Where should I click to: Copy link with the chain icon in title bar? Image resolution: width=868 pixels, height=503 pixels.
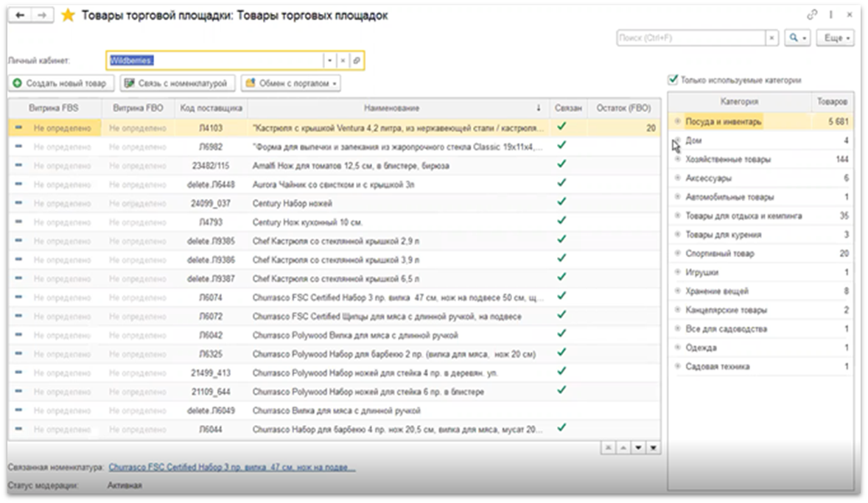[x=812, y=15]
